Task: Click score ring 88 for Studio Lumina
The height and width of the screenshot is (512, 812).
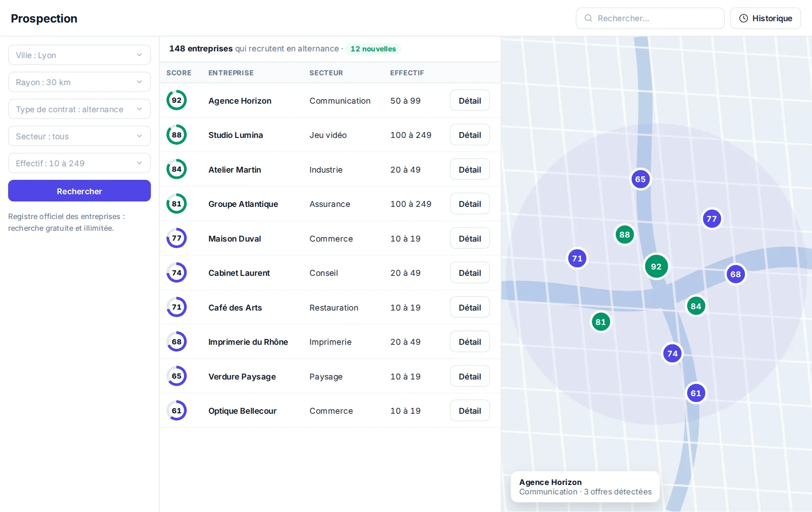Action: 176,135
